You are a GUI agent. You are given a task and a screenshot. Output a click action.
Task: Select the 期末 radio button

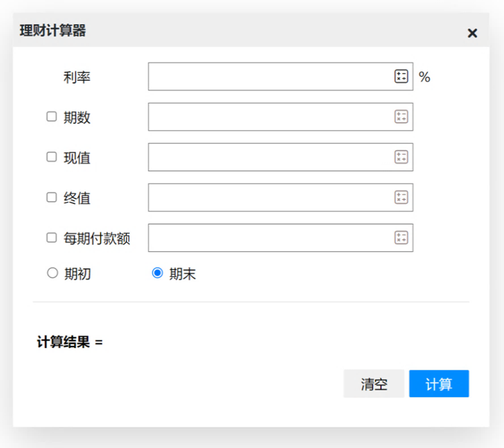[158, 273]
